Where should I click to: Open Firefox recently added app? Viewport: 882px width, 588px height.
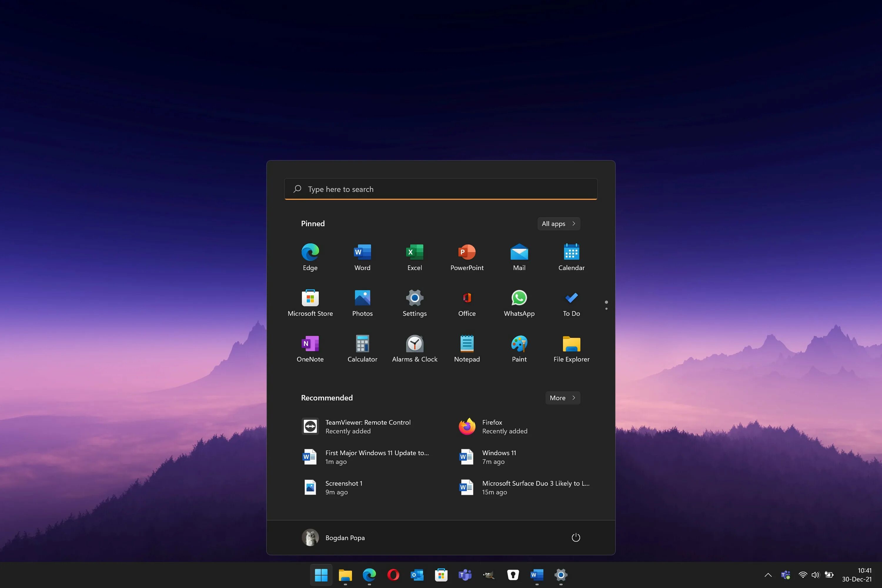point(492,427)
